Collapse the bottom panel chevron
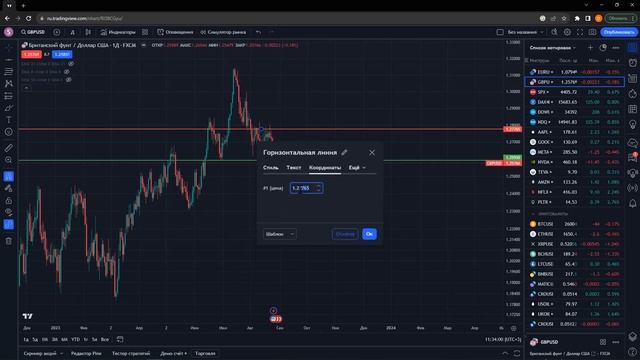The image size is (640, 360). (505, 353)
